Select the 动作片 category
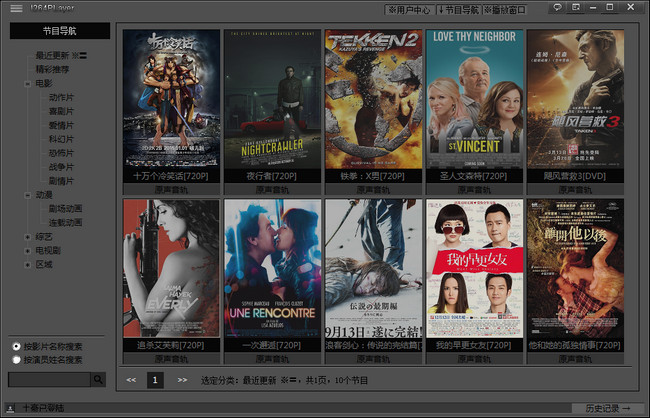This screenshot has height=418, width=650. tap(61, 97)
